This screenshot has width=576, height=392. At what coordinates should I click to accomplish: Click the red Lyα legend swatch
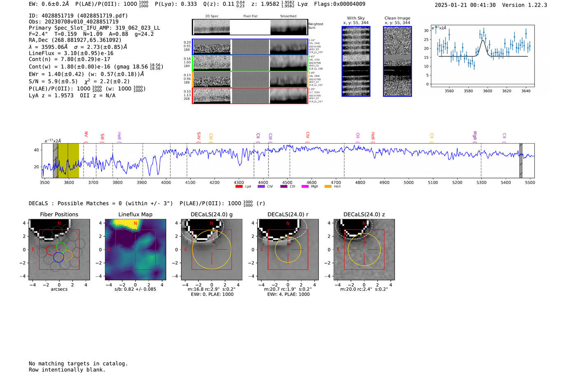[239, 187]
